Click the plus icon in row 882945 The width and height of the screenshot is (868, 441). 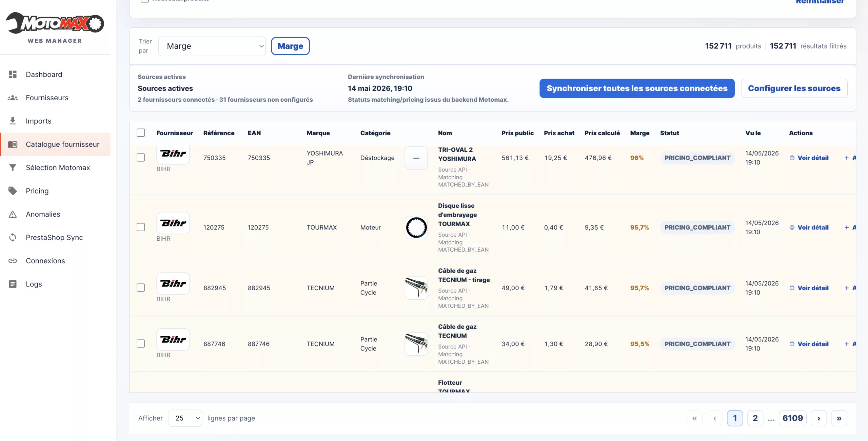tap(847, 288)
